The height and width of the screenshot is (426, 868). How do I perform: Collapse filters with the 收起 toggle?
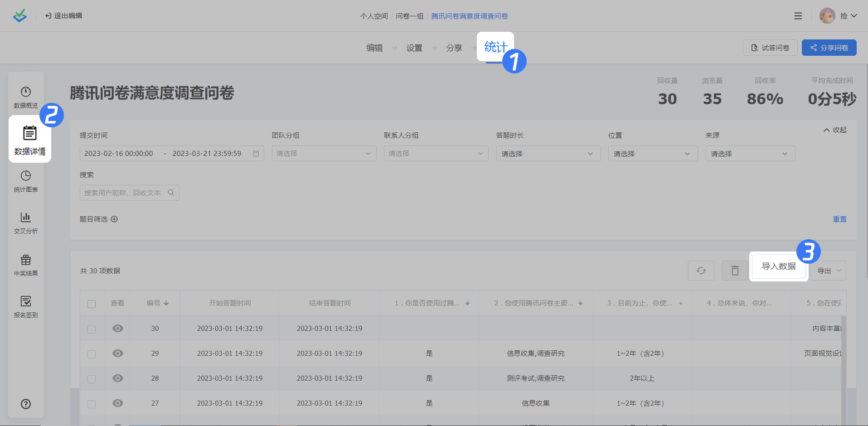coord(835,130)
